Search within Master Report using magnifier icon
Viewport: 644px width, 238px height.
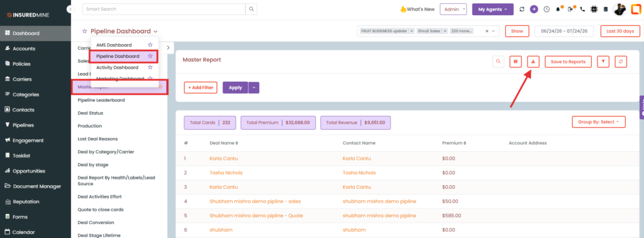click(498, 62)
